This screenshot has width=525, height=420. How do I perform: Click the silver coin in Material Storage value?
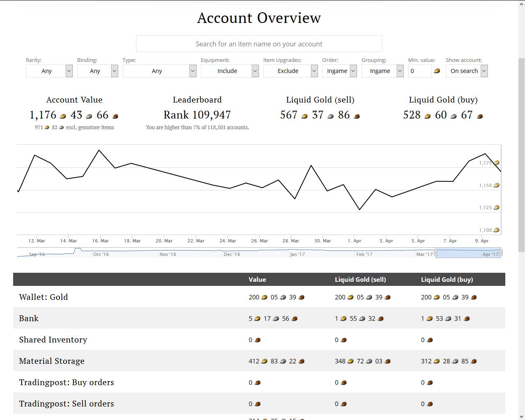283,361
